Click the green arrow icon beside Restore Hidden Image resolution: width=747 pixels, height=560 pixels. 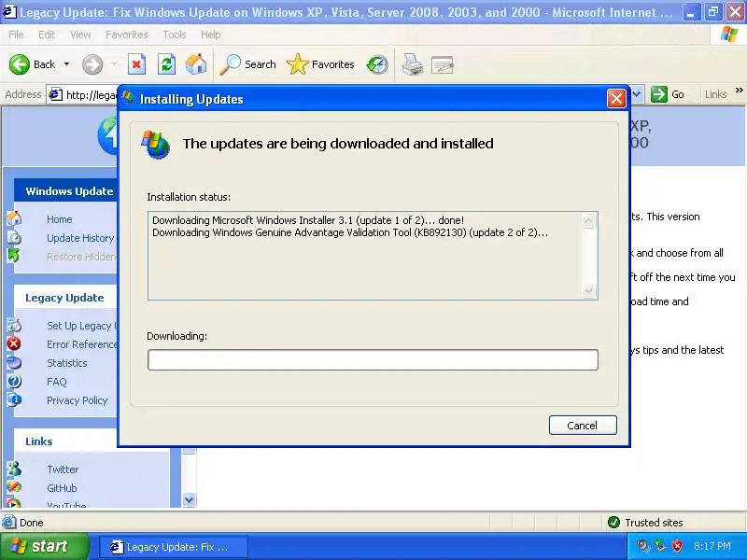[14, 256]
